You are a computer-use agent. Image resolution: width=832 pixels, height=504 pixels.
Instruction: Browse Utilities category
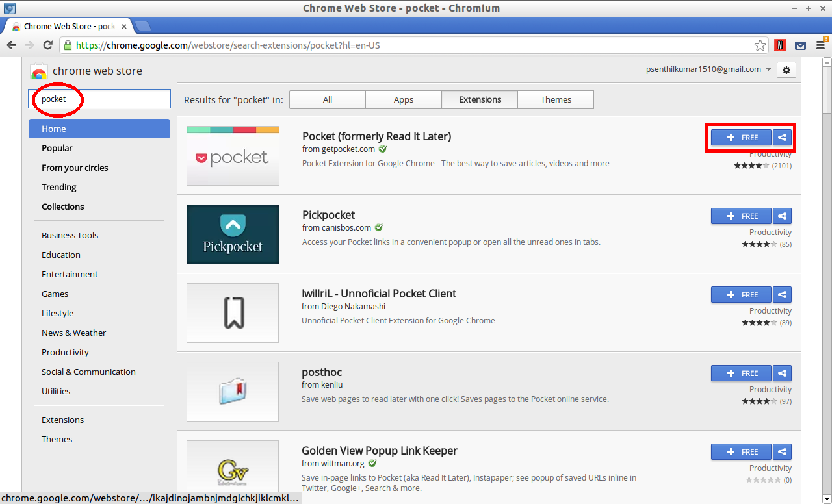point(56,391)
